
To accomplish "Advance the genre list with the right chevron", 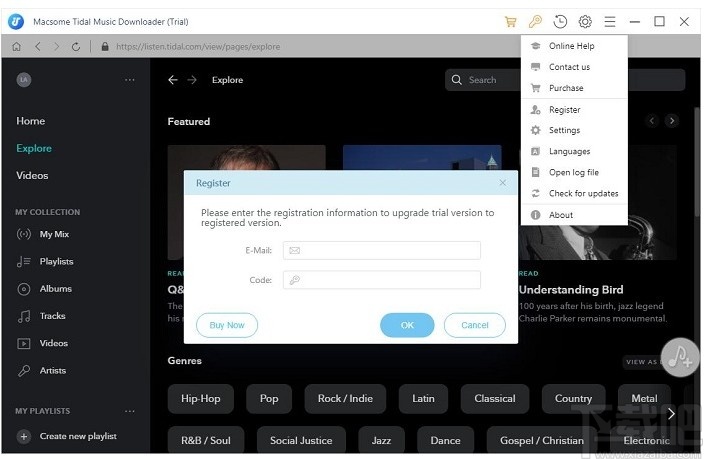I will pos(671,414).
